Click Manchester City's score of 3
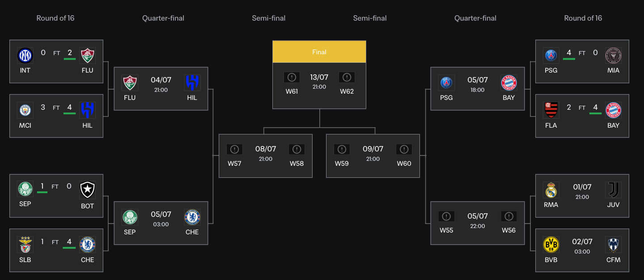This screenshot has height=280, width=644. coord(43,108)
